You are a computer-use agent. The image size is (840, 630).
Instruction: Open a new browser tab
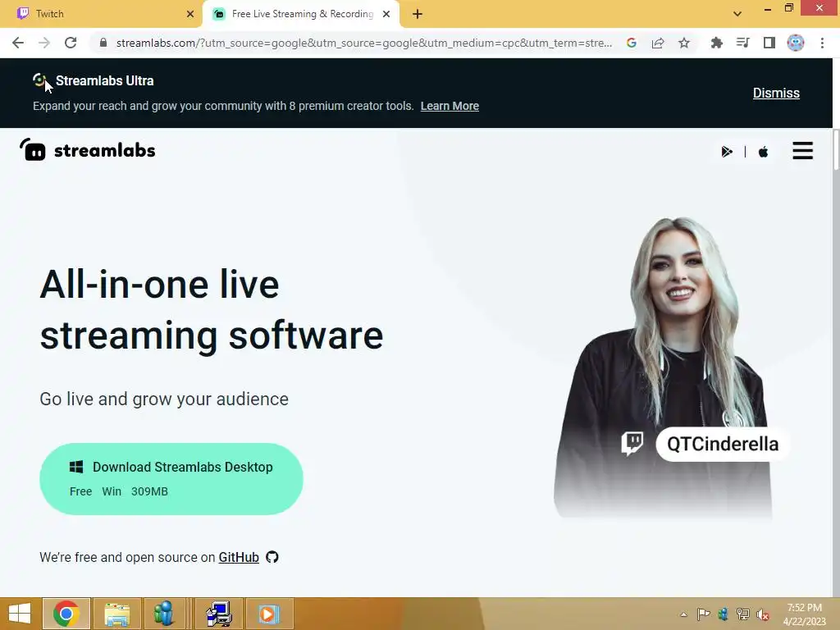tap(418, 14)
